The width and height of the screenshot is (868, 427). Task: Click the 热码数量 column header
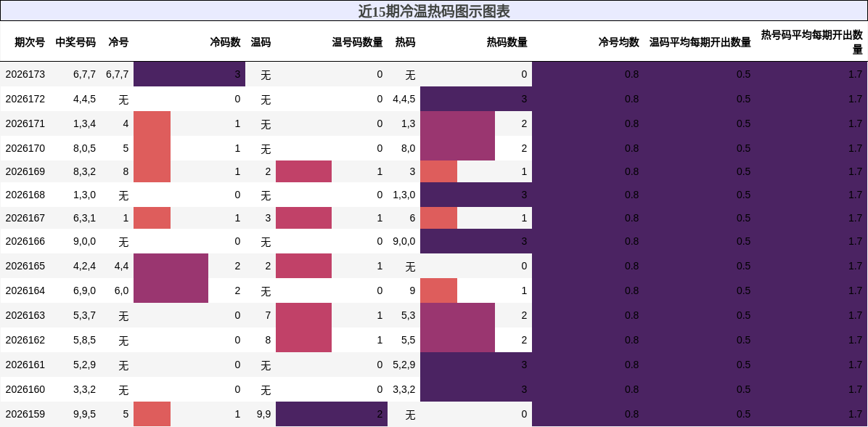(507, 42)
